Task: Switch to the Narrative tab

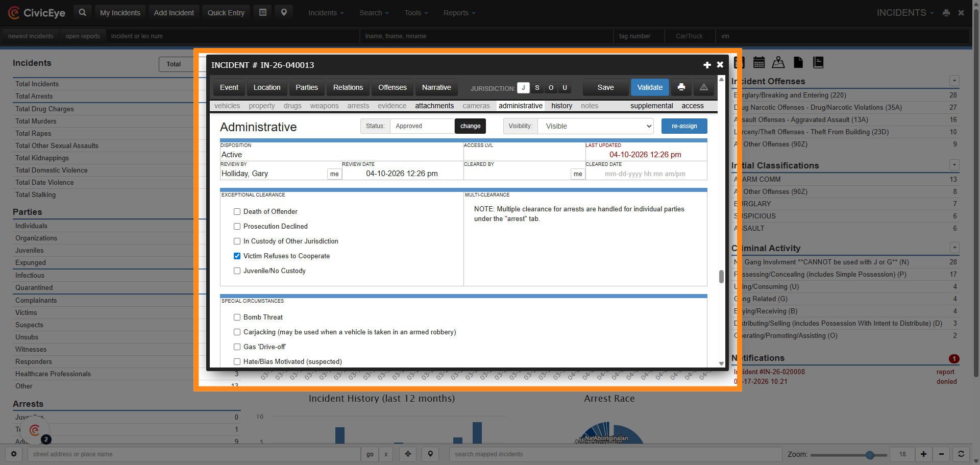Action: [x=436, y=87]
